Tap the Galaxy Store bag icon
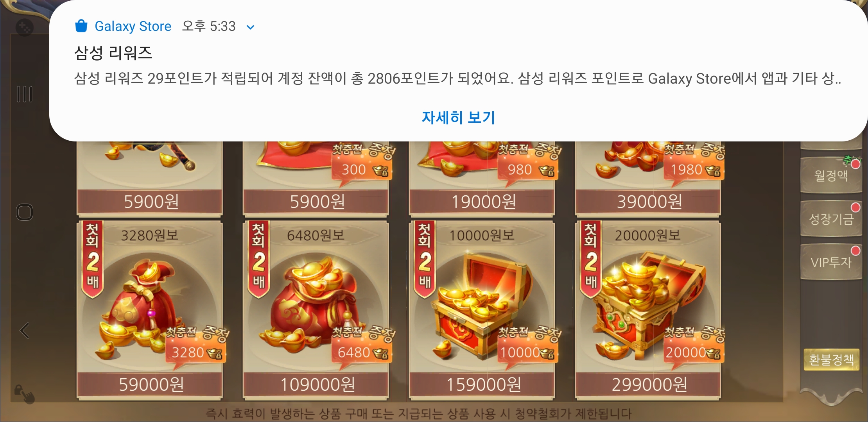Viewport: 868px width, 422px height. click(81, 26)
